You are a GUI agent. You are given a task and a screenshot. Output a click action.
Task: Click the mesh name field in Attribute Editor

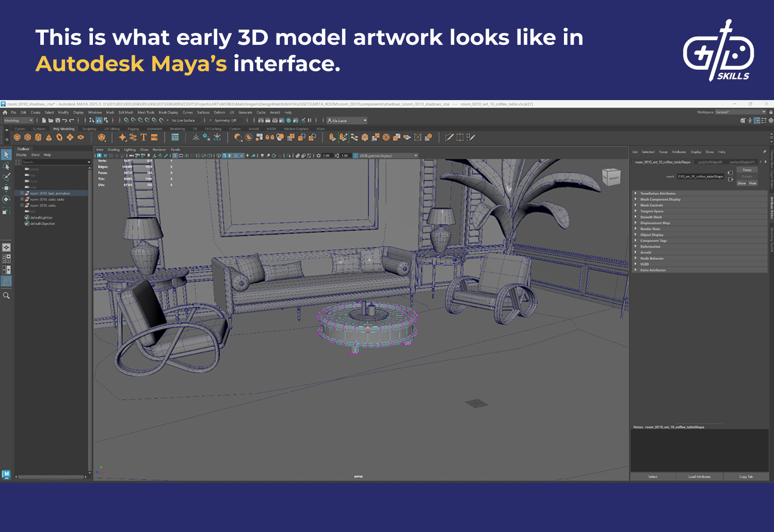tap(700, 176)
